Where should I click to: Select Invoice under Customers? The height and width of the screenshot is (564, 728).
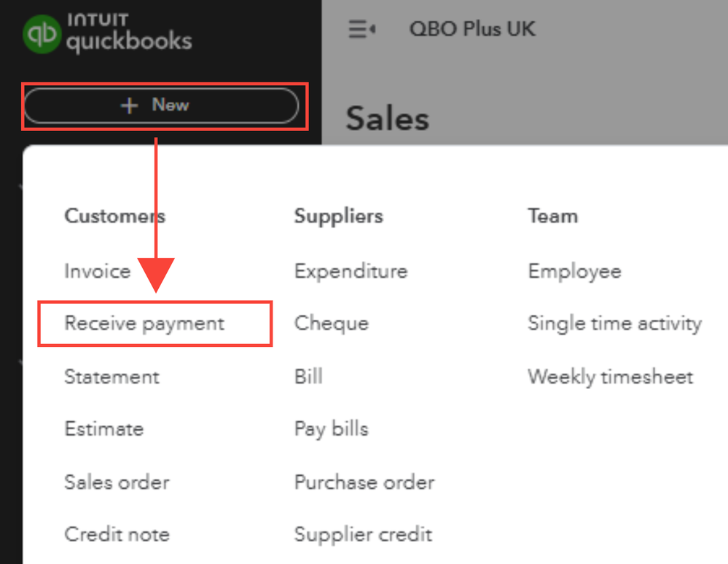pyautogui.click(x=97, y=271)
